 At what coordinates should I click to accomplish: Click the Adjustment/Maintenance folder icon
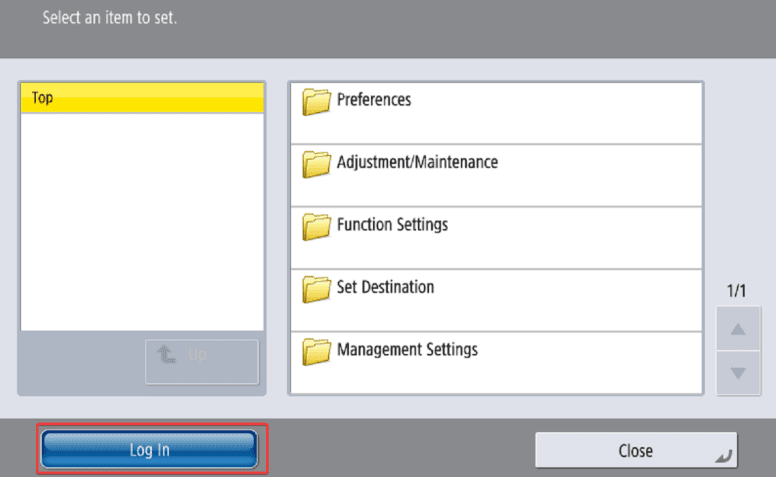[x=317, y=164]
